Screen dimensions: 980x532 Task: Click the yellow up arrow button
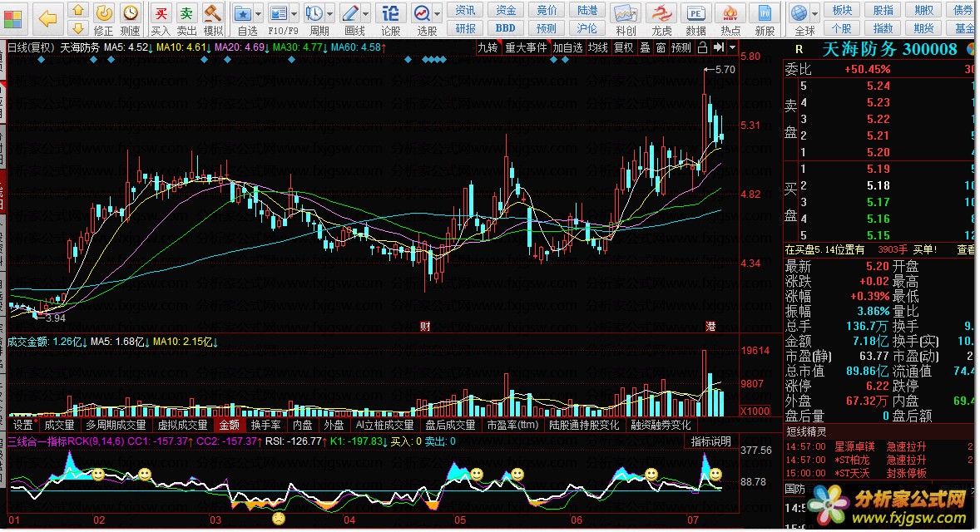coord(78,11)
